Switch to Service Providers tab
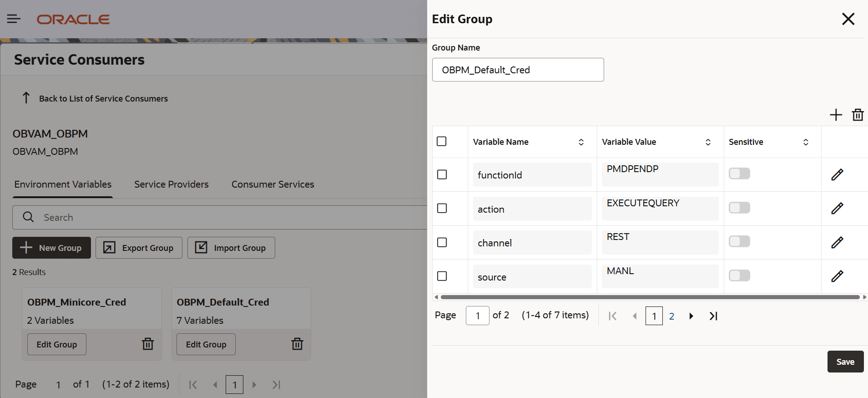 coord(171,184)
